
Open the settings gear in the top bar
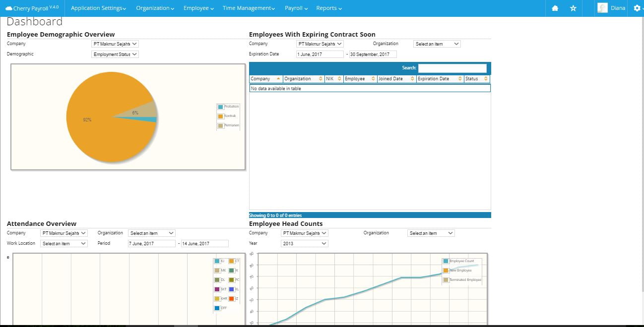(637, 8)
